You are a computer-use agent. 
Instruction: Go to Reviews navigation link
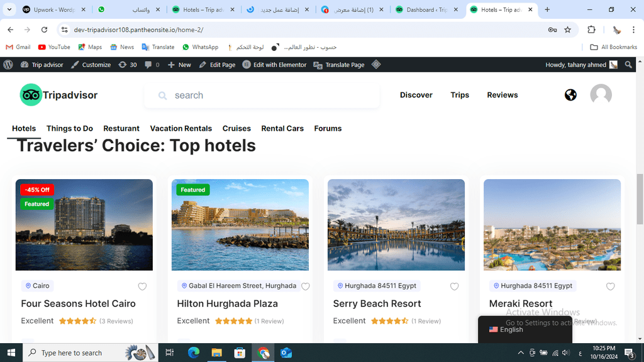pos(502,95)
